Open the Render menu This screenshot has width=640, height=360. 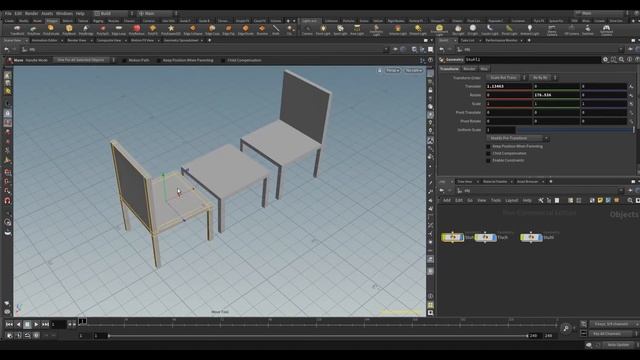click(x=31, y=13)
